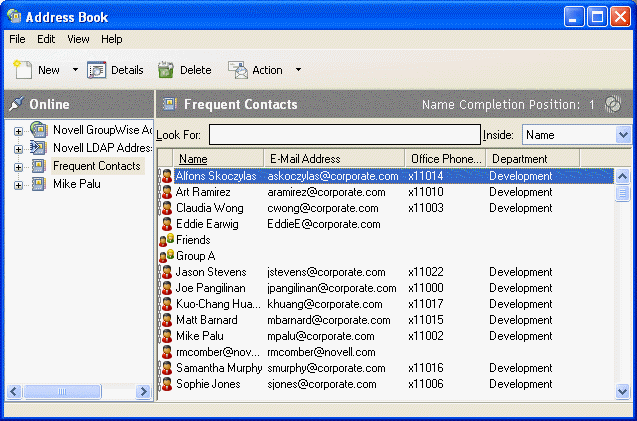This screenshot has height=421, width=637.
Task: Click the Sophie Jones contact icon
Action: [167, 384]
